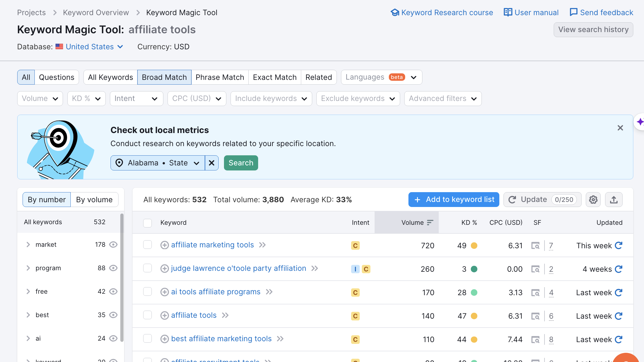Viewport: 644px width, 362px height.
Task: Add judge lawrence o'toole keyword via plus icon
Action: 165,268
